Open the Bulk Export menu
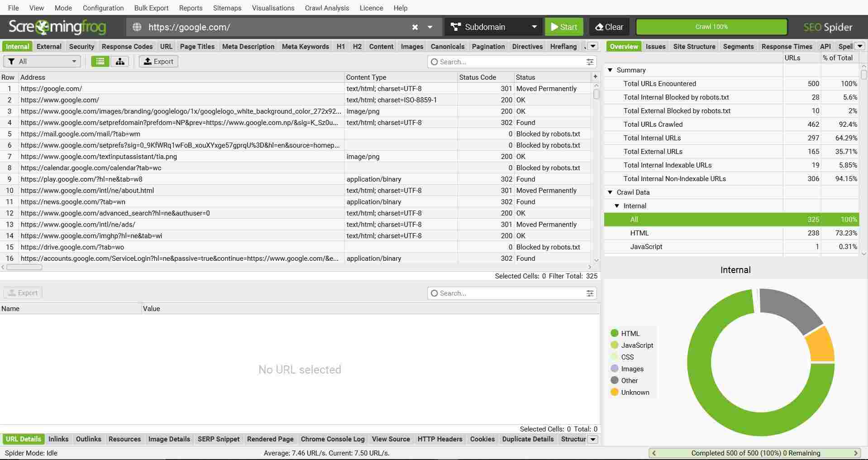 coord(151,8)
